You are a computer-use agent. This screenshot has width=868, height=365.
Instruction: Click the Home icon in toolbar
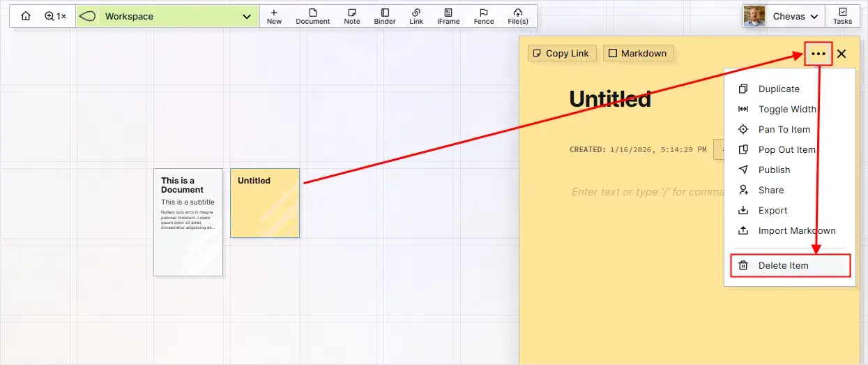(26, 16)
